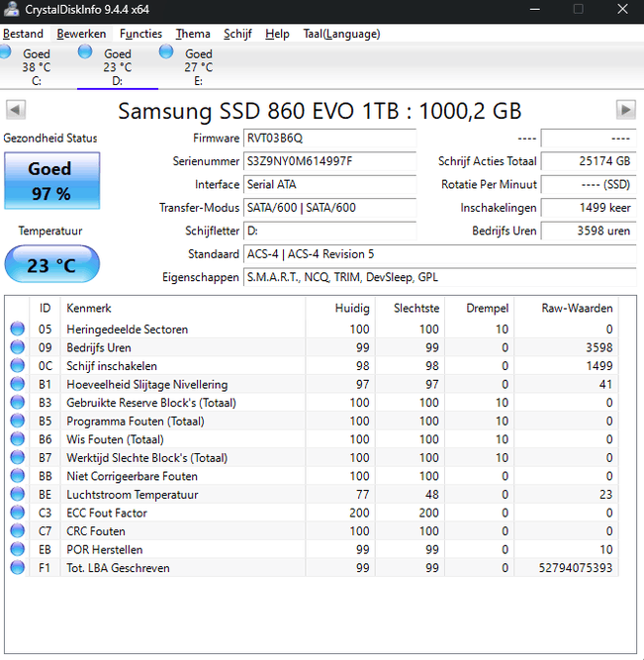The width and height of the screenshot is (644, 660).
Task: Click the previous disk arrow button
Action: (16, 110)
